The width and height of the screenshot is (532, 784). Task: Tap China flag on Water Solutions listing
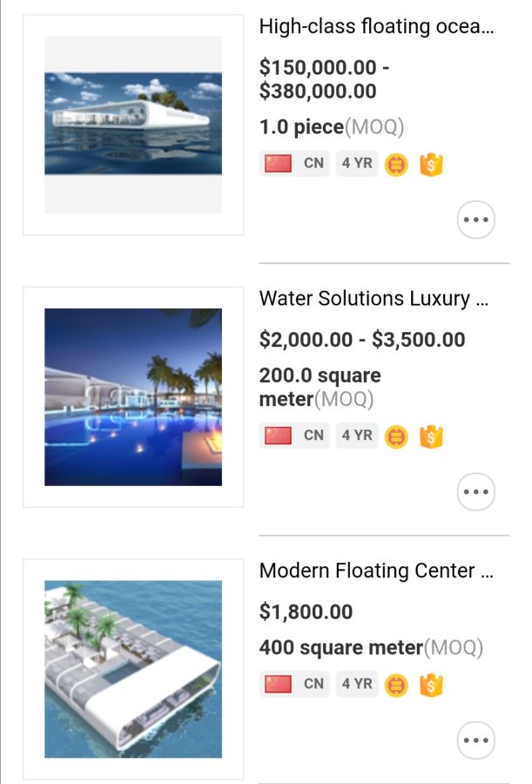pyautogui.click(x=278, y=435)
